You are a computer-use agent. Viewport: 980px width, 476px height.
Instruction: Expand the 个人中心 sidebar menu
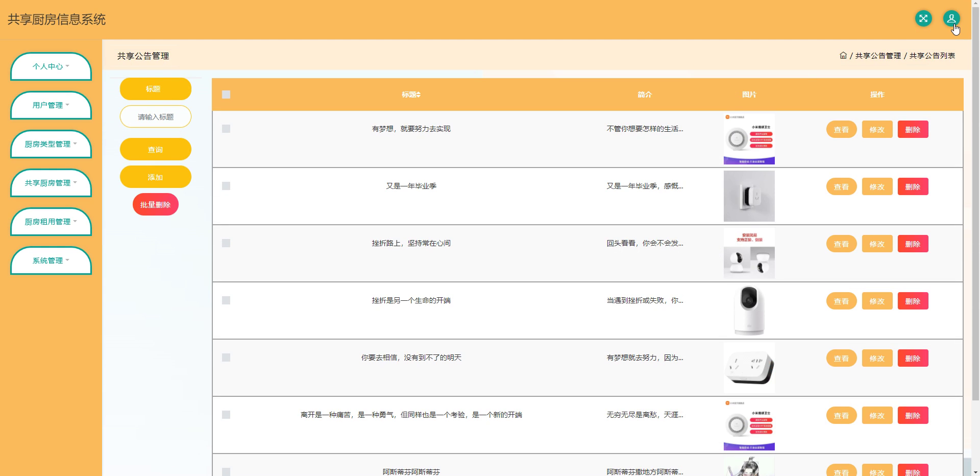[51, 66]
